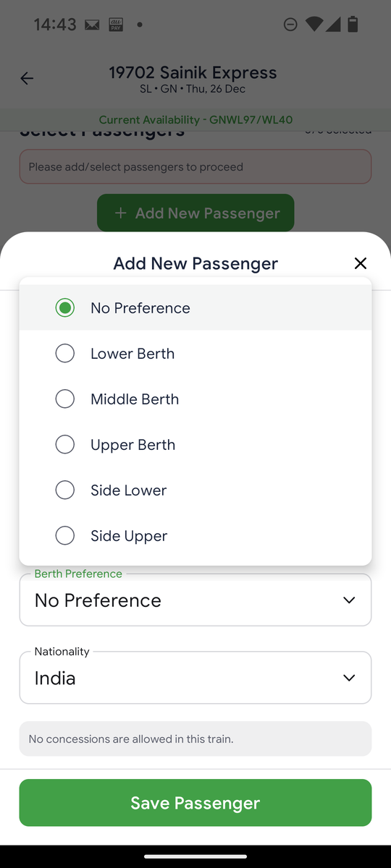
Task: Select the Upper Berth radio button
Action: point(64,445)
